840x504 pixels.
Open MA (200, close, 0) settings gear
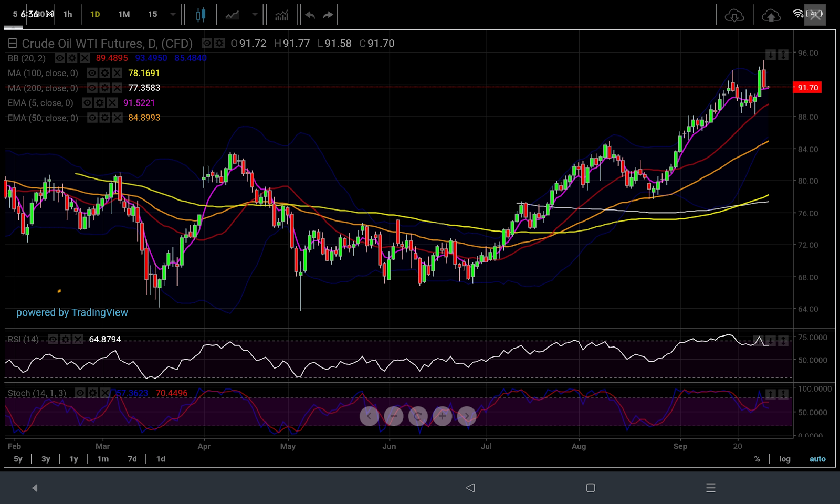tap(104, 88)
